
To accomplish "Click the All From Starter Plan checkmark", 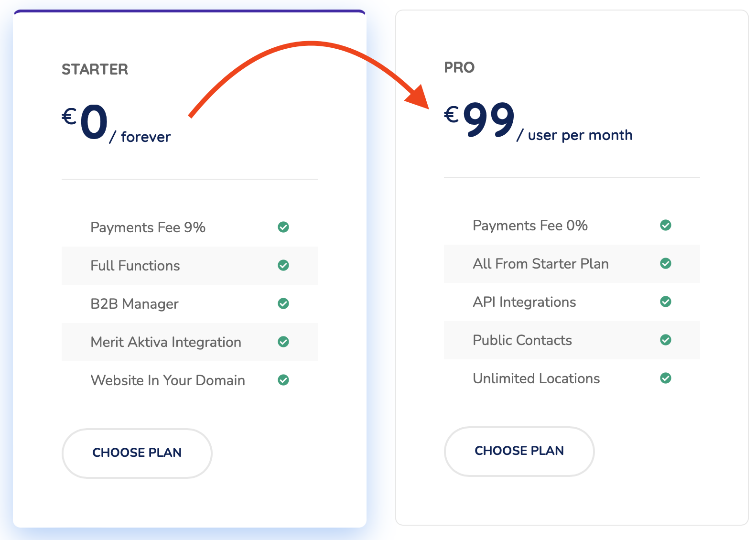I will click(666, 263).
